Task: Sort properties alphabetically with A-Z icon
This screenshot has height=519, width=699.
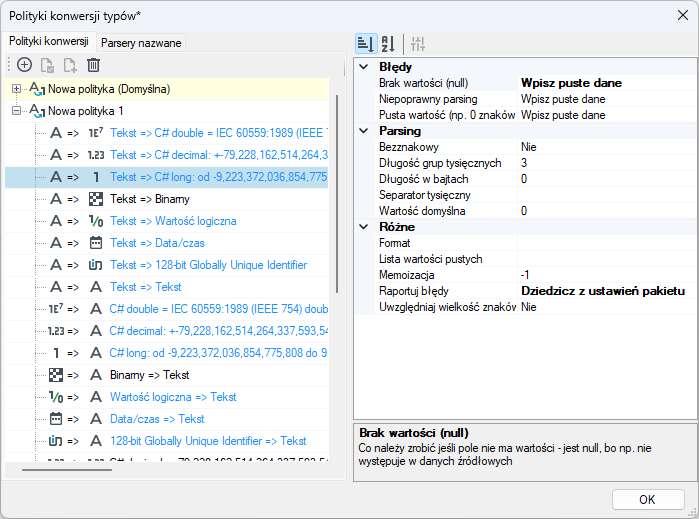Action: point(388,44)
